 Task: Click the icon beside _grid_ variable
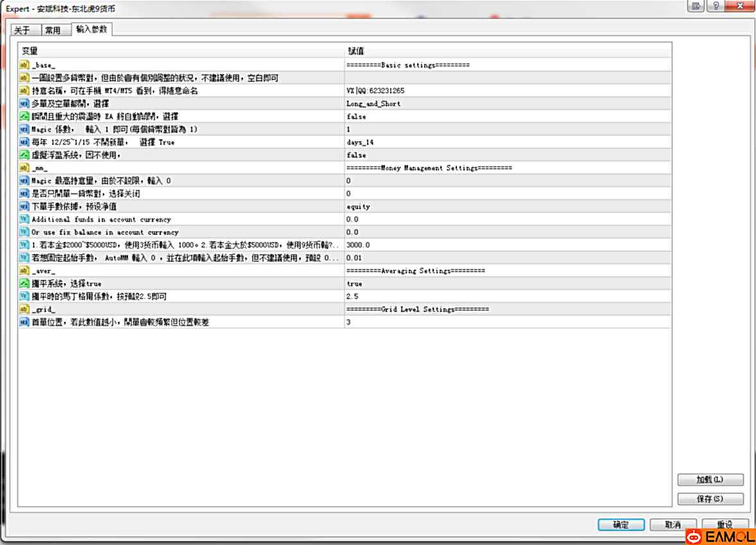(x=25, y=309)
